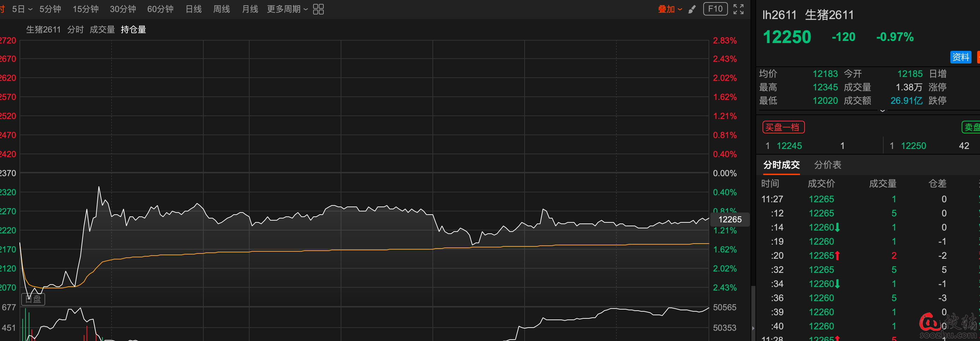
Task: Click the drawing brush tool icon
Action: (x=692, y=9)
